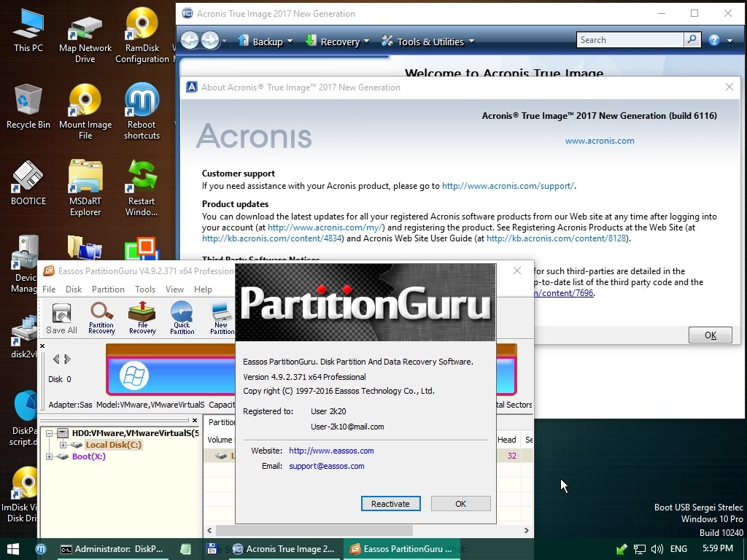This screenshot has width=747, height=560.
Task: Open PartitionGuru View menu
Action: 174,289
